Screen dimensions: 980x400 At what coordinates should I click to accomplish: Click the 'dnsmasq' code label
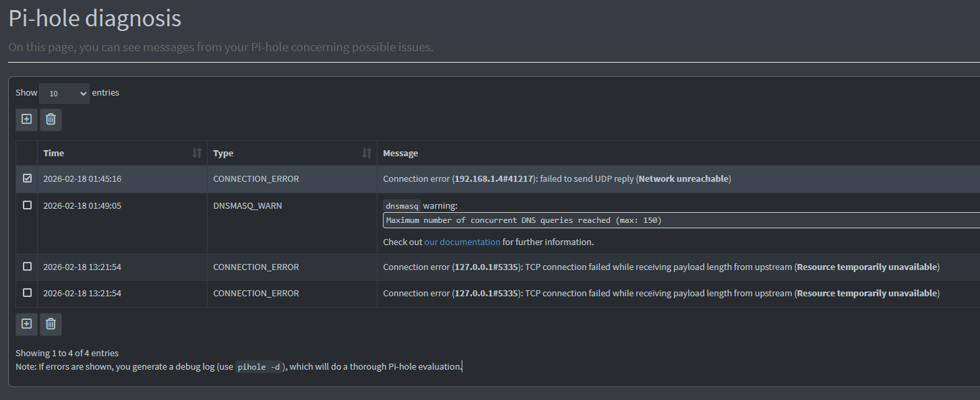[x=402, y=206]
